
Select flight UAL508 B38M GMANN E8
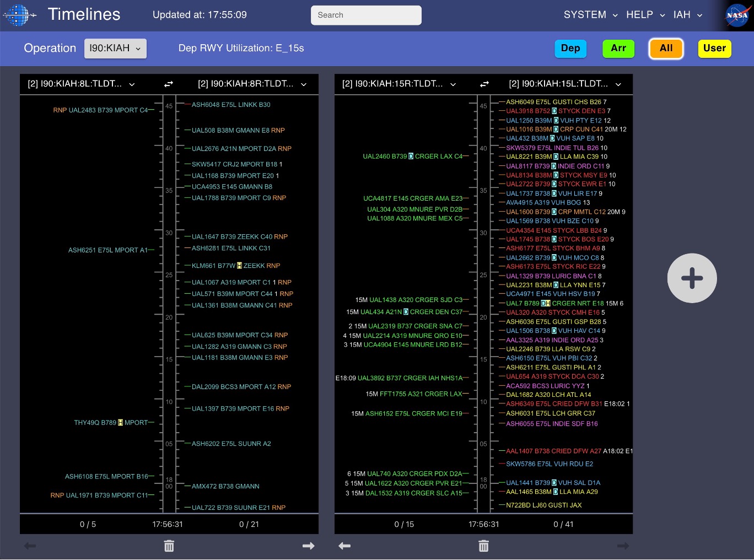tap(238, 131)
